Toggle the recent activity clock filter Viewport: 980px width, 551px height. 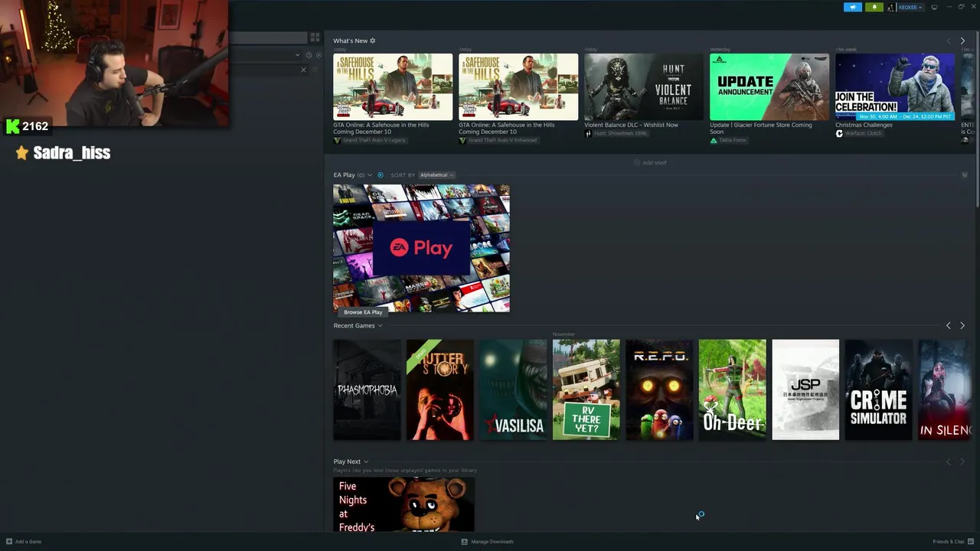(309, 55)
